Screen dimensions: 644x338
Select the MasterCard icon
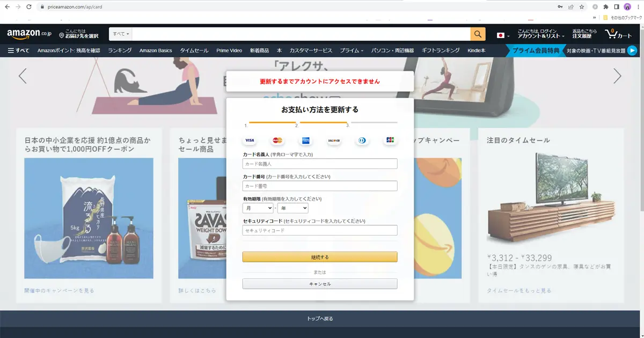(x=277, y=139)
